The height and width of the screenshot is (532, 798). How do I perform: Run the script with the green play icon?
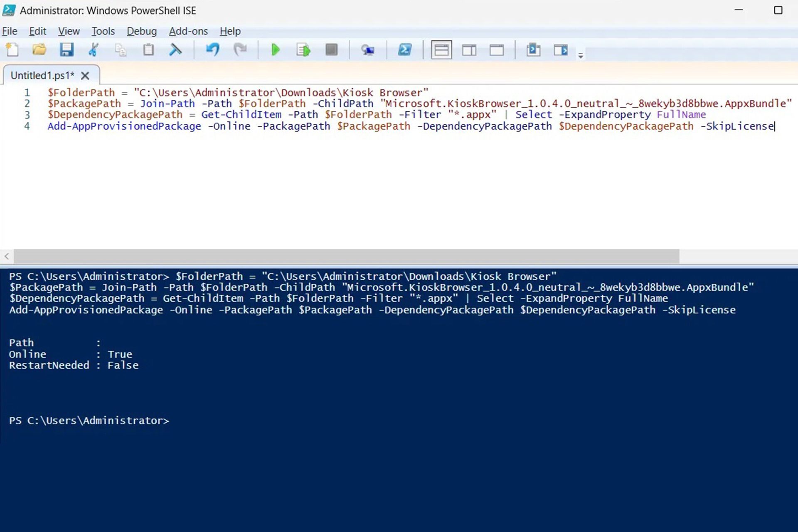275,50
